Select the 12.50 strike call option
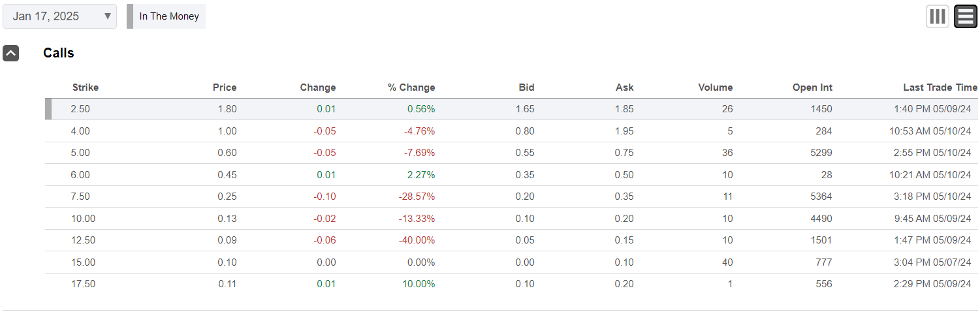Screen dimensions: 980x314 coord(83,240)
